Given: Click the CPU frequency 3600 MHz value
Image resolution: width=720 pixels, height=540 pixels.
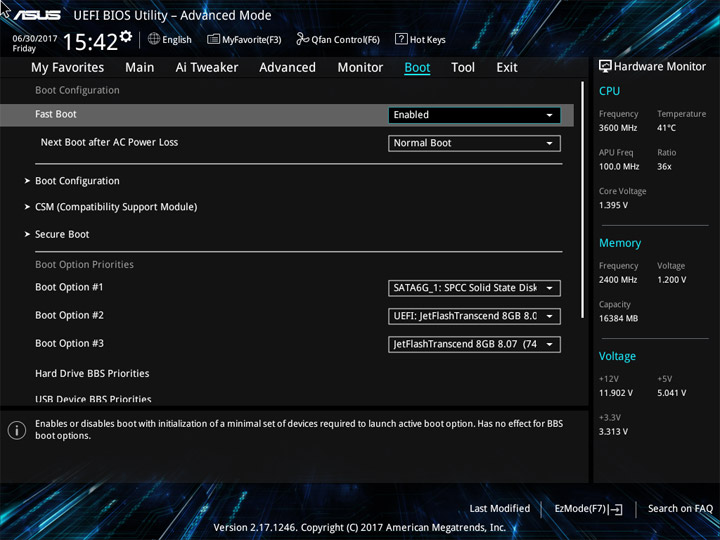Looking at the screenshot, I should coord(618,128).
